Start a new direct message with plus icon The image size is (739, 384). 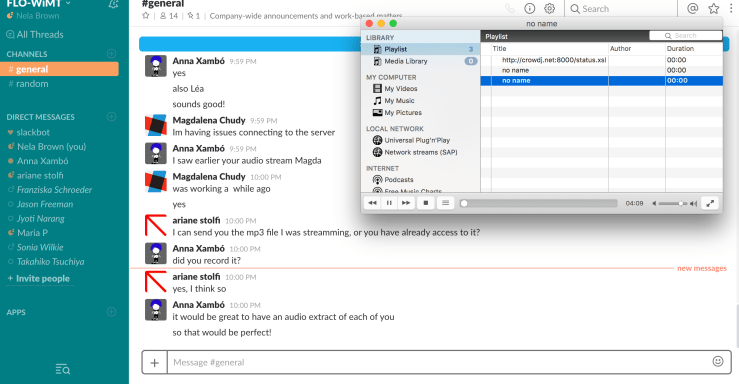(x=112, y=116)
